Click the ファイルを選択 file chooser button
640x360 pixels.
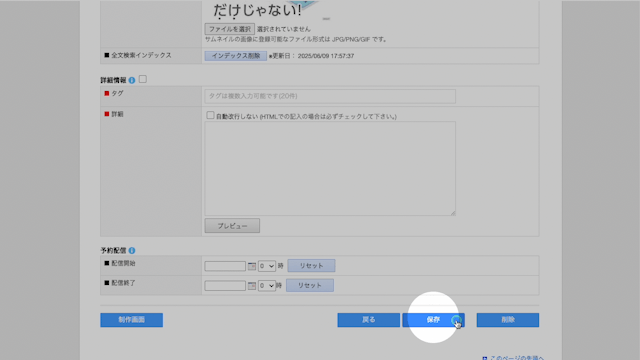[229, 29]
